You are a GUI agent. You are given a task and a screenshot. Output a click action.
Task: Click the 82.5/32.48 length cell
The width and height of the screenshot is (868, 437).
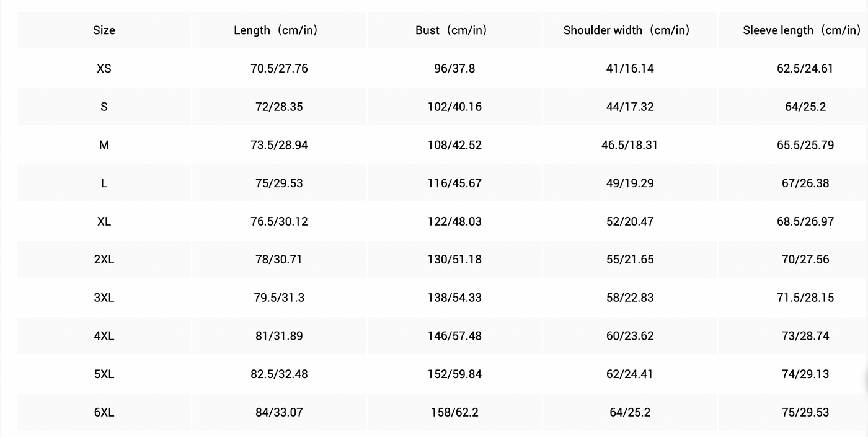pos(279,374)
